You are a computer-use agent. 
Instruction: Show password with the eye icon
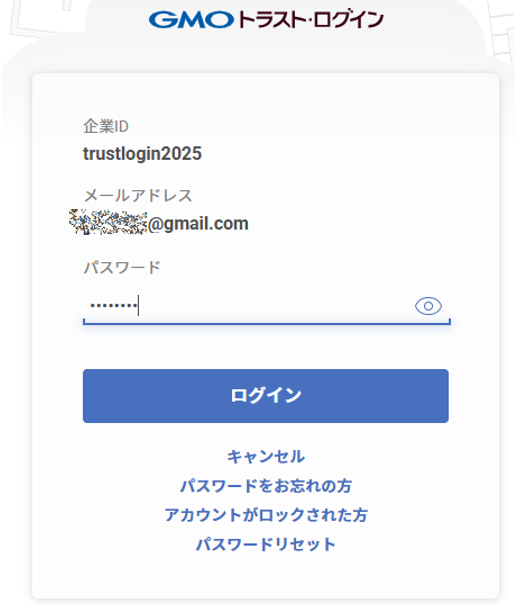[x=428, y=306]
